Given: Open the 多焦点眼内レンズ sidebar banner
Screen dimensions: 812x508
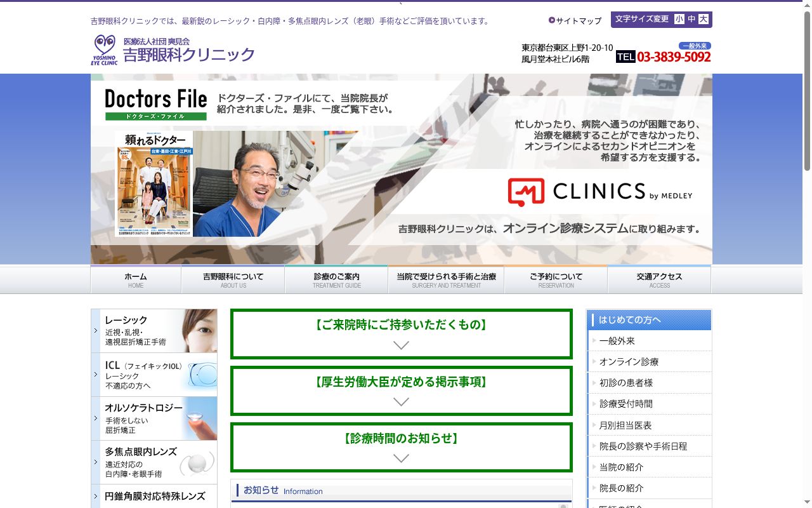Looking at the screenshot, I should [154, 462].
